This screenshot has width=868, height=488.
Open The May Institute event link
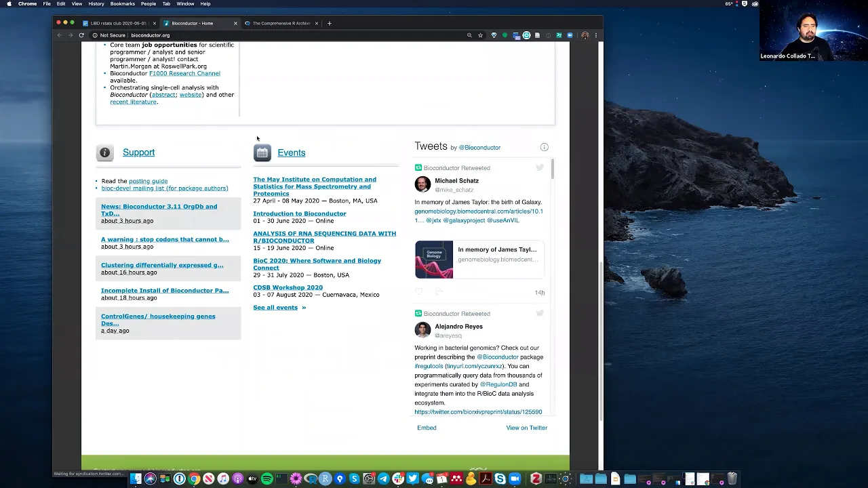[x=315, y=186]
